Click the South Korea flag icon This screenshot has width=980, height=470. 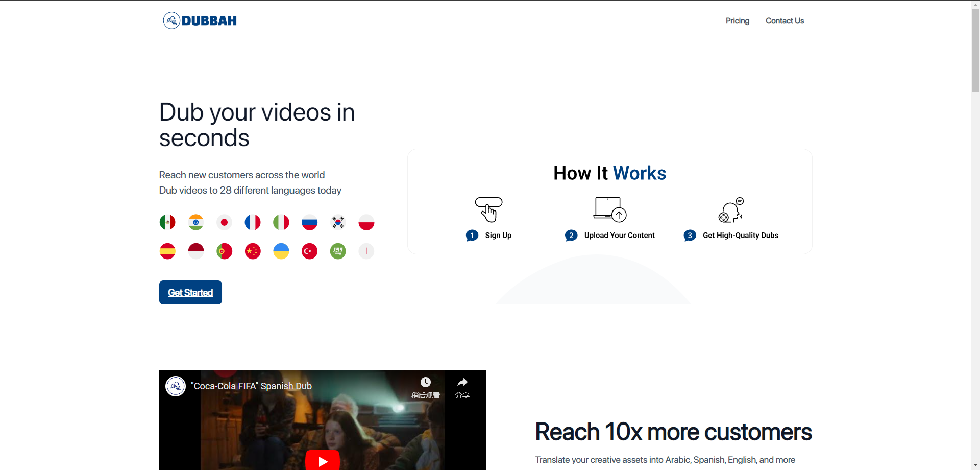coord(338,222)
